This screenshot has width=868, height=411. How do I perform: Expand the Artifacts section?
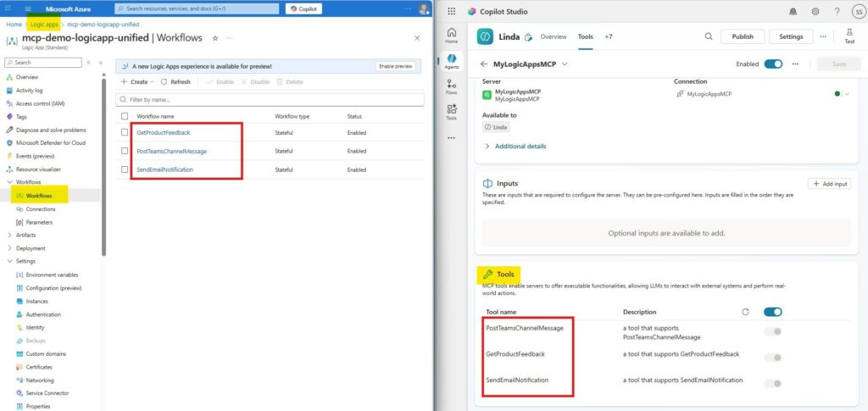9,235
